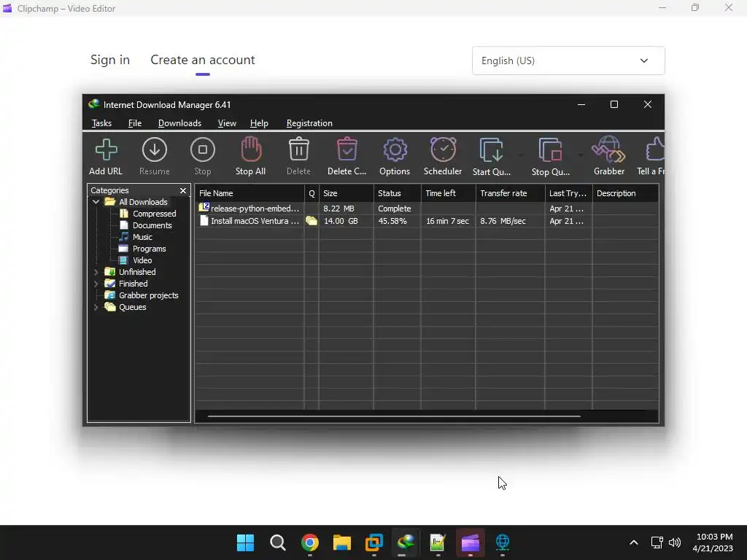This screenshot has height=560, width=747.
Task: Click the Start Queue icon
Action: (491, 156)
